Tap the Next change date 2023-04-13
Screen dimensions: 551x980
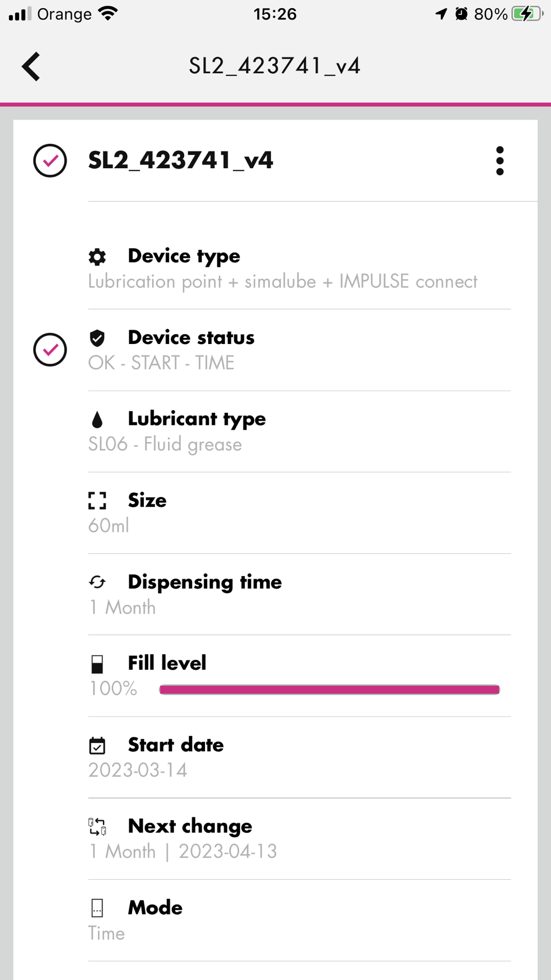(228, 852)
